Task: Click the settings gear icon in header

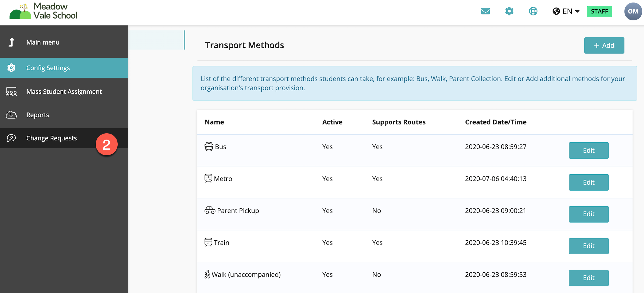Action: (x=509, y=11)
